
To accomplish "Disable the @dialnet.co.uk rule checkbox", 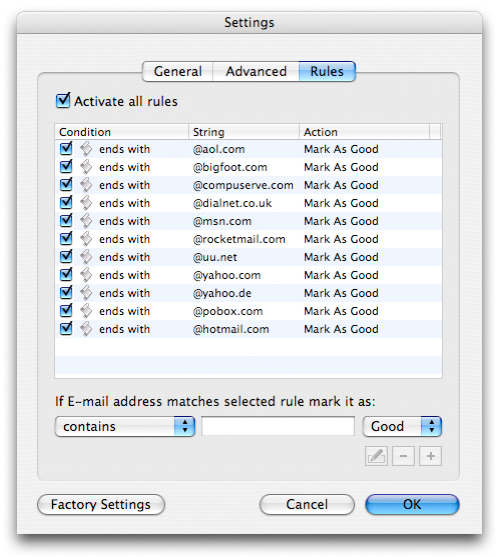I will click(66, 202).
